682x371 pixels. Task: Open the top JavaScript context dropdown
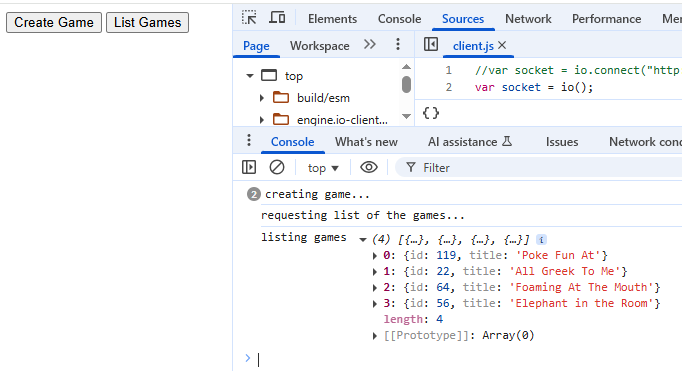(x=323, y=168)
